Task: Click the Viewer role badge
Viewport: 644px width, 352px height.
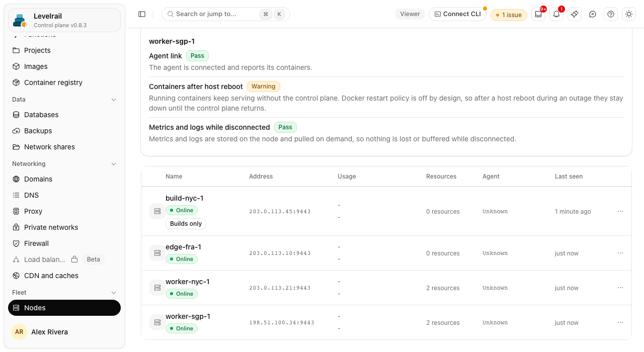Action: (410, 14)
